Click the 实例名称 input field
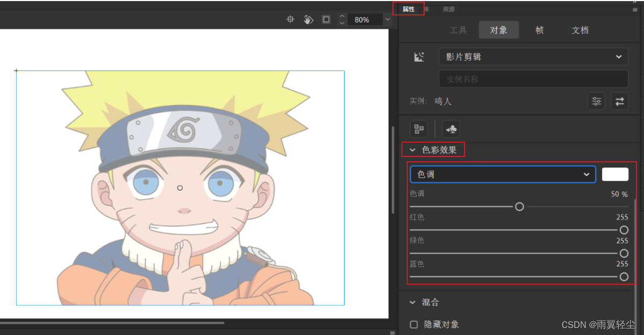 (x=533, y=79)
